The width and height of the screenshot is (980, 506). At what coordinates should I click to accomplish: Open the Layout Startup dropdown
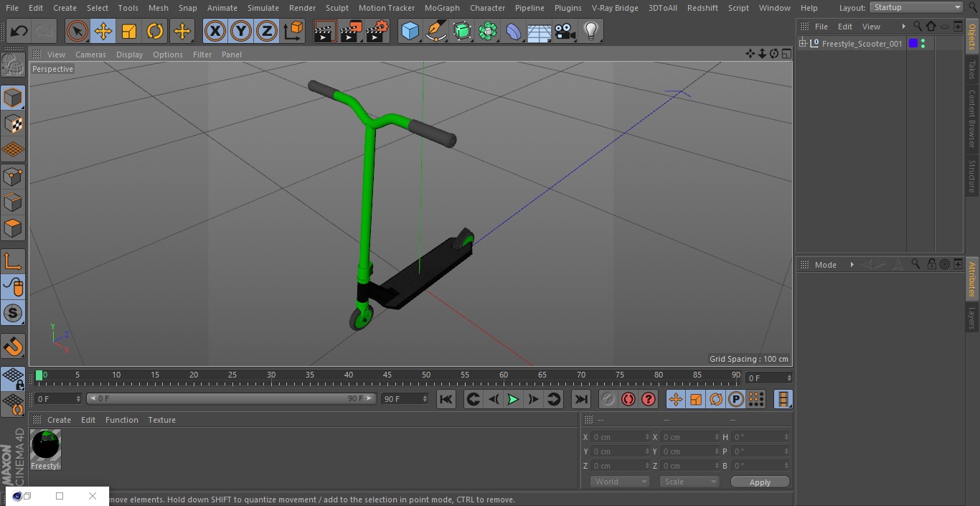(917, 7)
